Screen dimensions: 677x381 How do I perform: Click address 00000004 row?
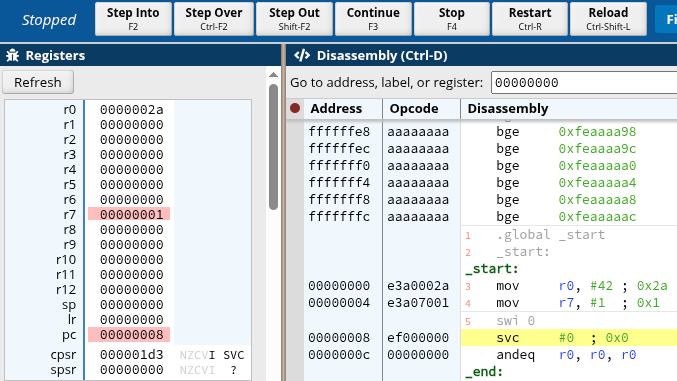pos(339,303)
